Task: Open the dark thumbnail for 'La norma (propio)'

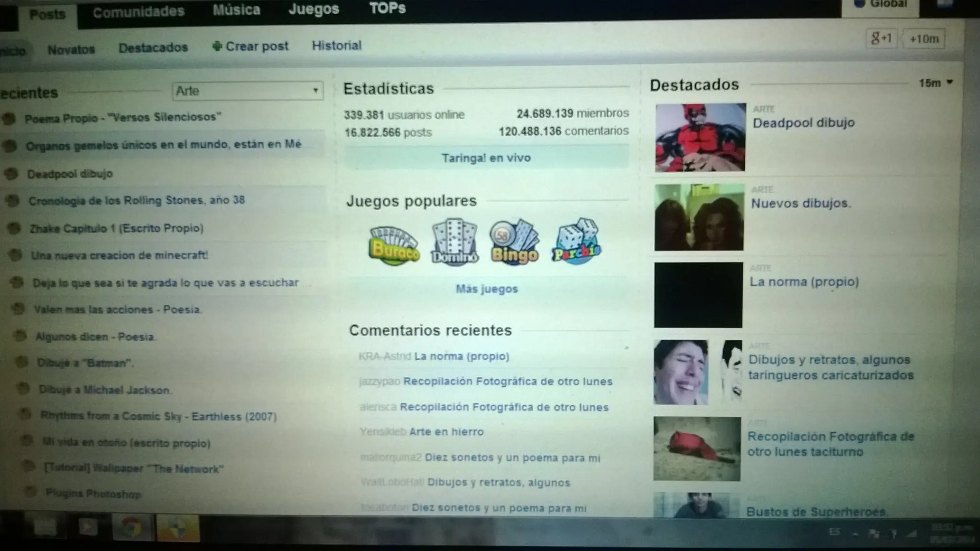Action: pyautogui.click(x=698, y=295)
